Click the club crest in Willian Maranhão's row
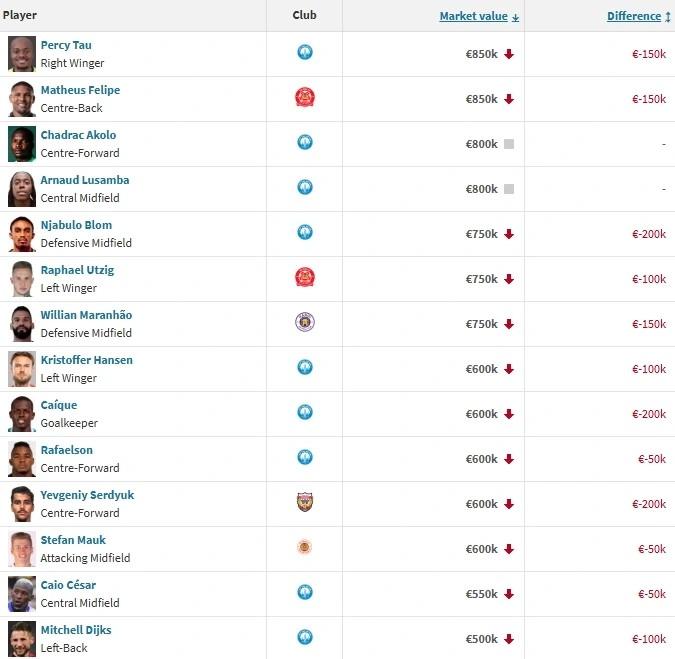 pos(305,322)
